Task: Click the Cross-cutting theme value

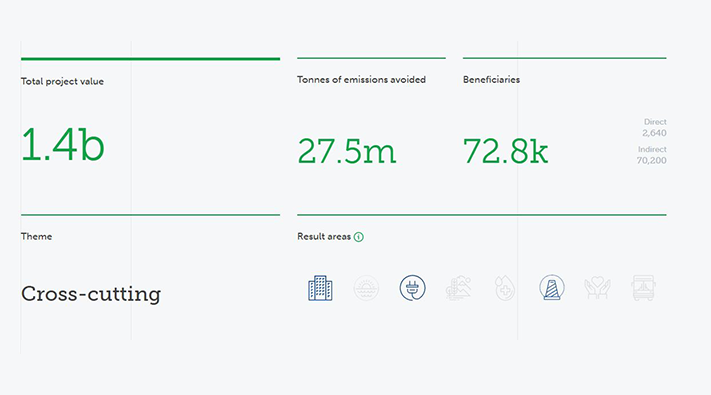Action: pyautogui.click(x=91, y=294)
